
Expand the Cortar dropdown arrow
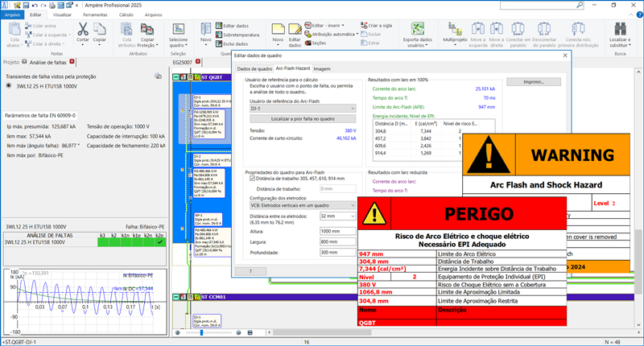point(83,44)
